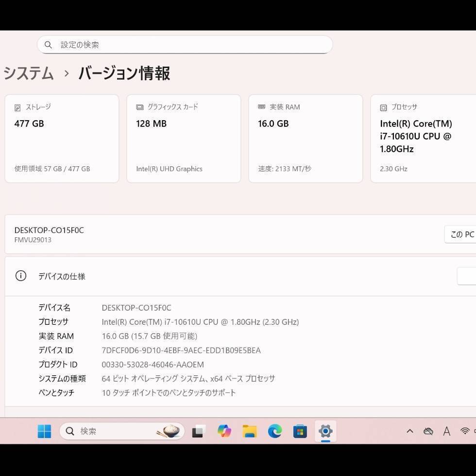Select the バージョン情報 breadcrumb item
This screenshot has width=476, height=476.
click(x=124, y=73)
